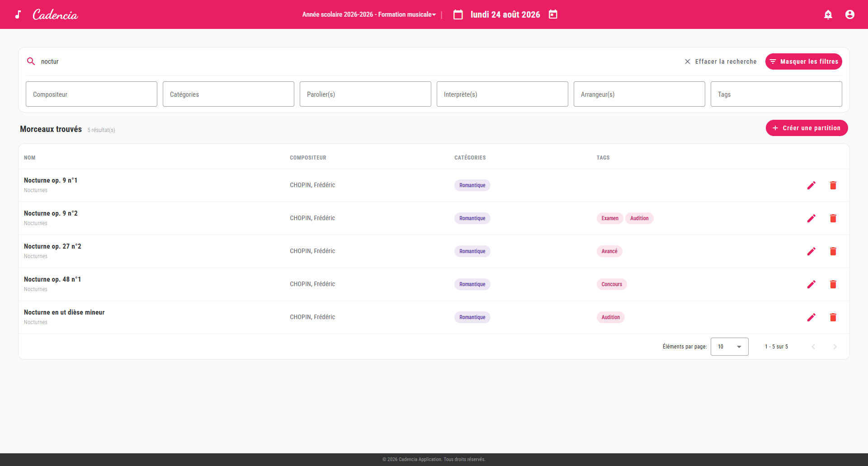Click the calendar icon left of the date
This screenshot has width=868, height=466.
coord(458,14)
